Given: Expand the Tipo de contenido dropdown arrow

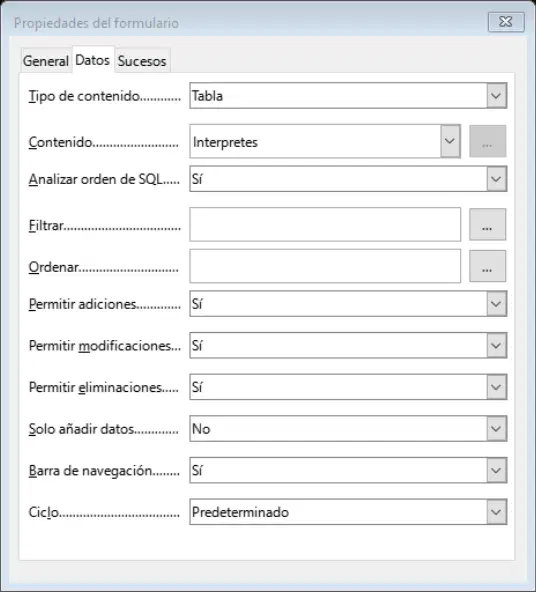Looking at the screenshot, I should [x=496, y=96].
